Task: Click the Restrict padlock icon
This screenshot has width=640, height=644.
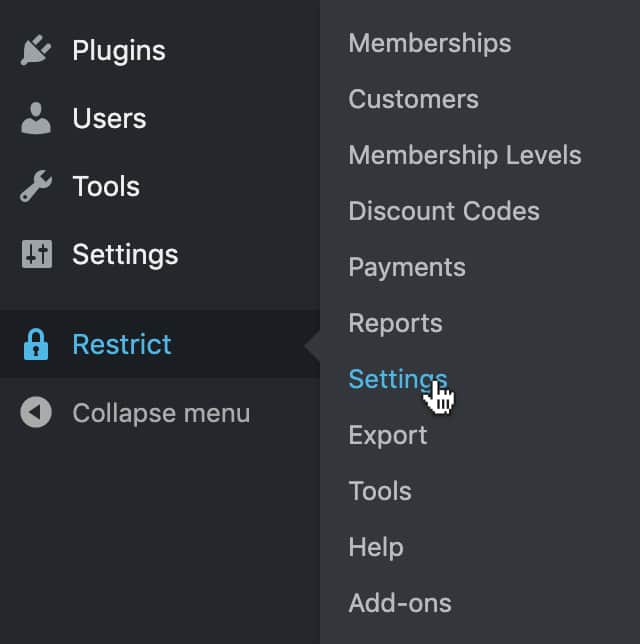Action: pyautogui.click(x=36, y=344)
